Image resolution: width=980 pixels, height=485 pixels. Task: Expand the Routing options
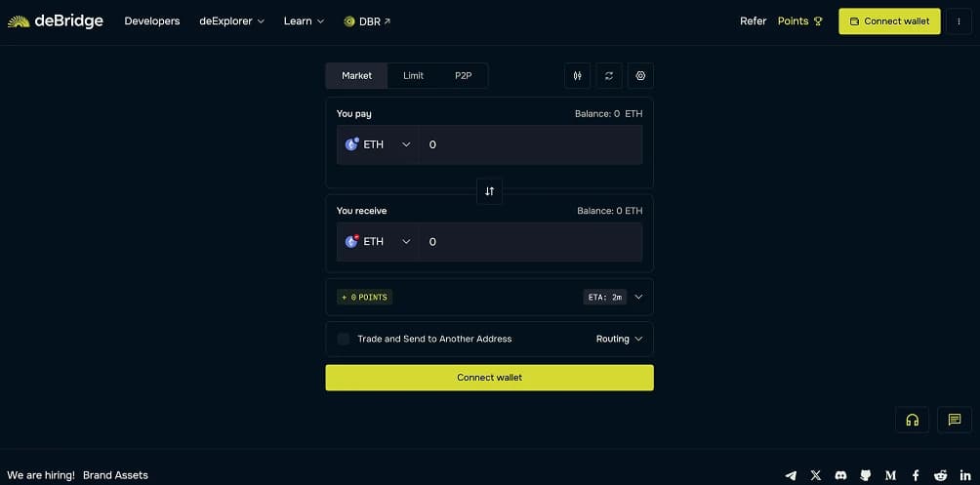(619, 339)
